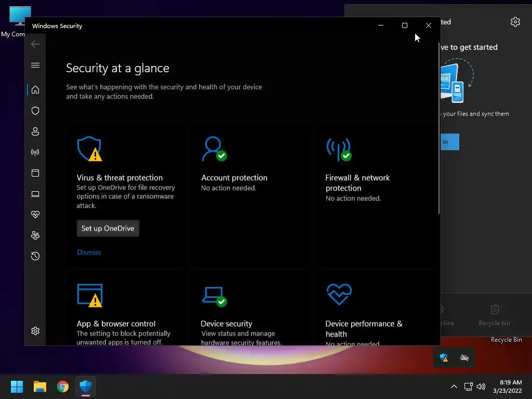Go back with the back arrow
Viewport: 532px width, 399px height.
(x=35, y=44)
